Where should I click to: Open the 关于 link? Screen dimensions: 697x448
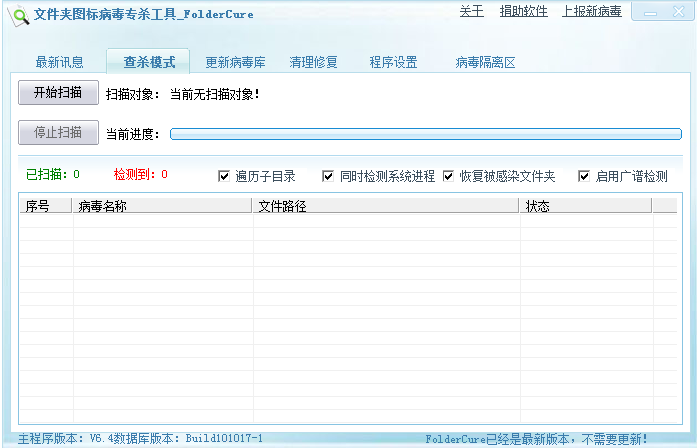point(471,11)
